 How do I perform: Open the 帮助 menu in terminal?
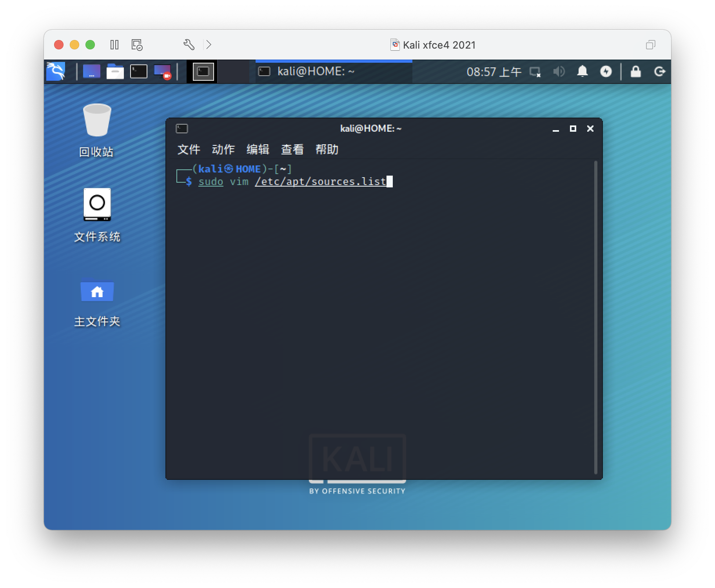[x=327, y=149]
